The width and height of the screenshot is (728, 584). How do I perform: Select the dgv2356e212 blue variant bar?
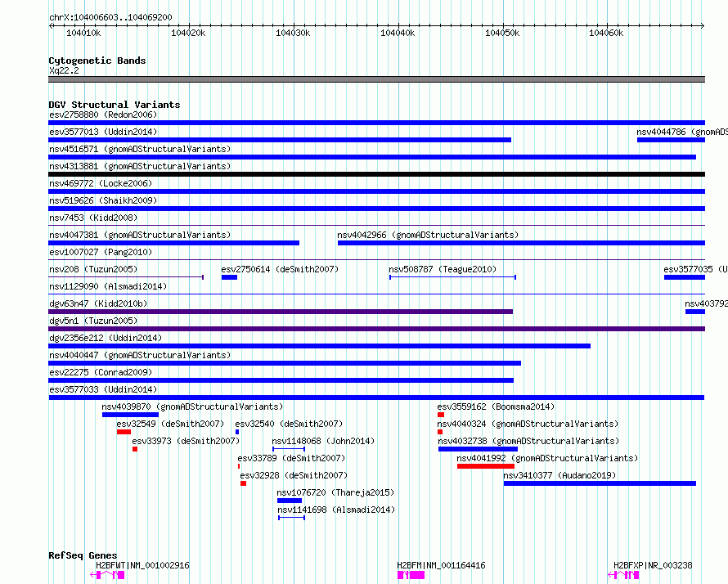tap(320, 346)
